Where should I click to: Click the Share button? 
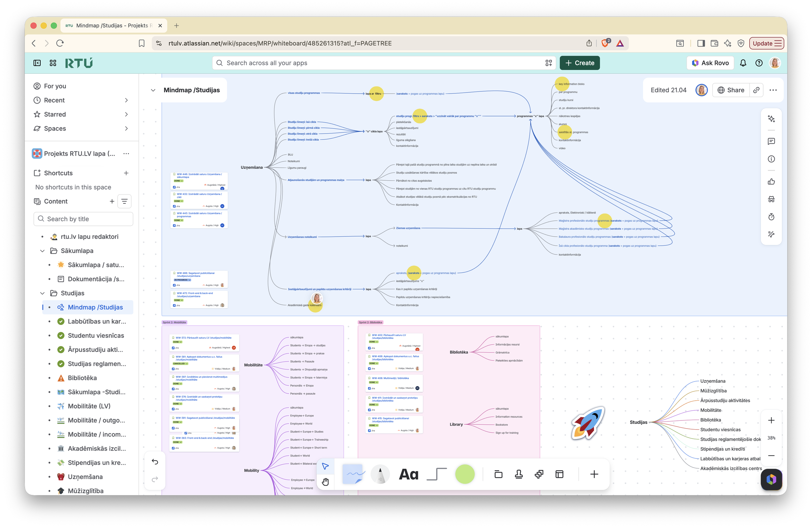pos(731,90)
